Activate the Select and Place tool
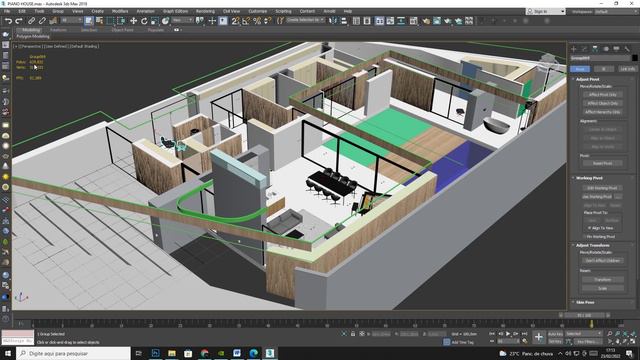This screenshot has height=360, width=640. [x=165, y=21]
